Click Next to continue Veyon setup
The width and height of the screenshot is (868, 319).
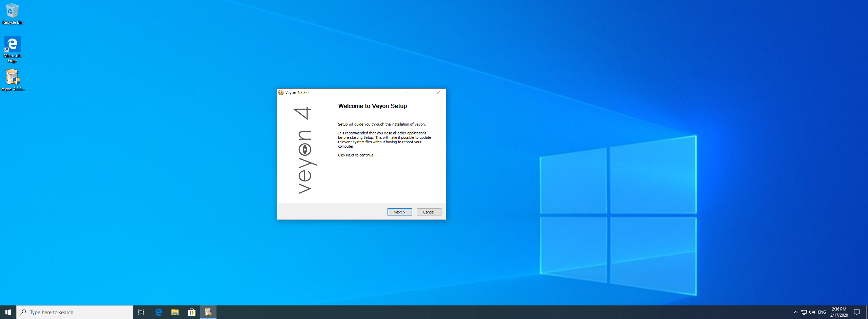(x=400, y=212)
